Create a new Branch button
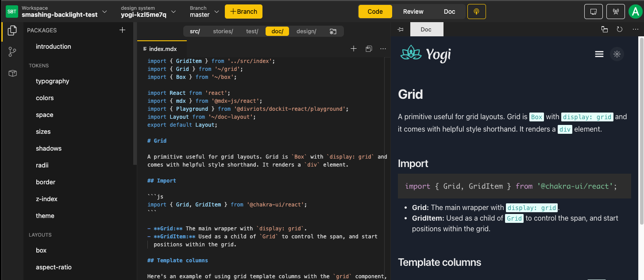This screenshot has width=644, height=280. point(243,12)
